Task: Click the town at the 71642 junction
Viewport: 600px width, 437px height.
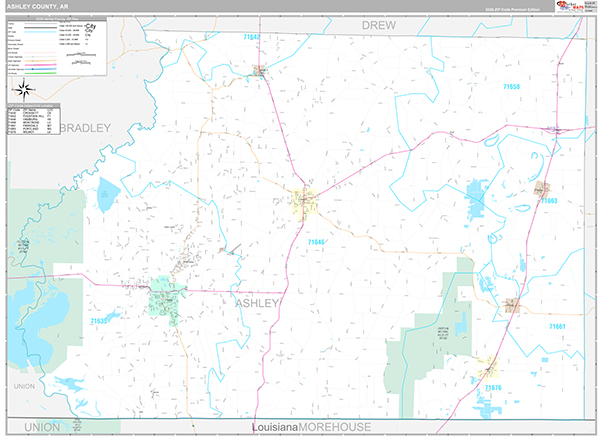Action: 260,71
